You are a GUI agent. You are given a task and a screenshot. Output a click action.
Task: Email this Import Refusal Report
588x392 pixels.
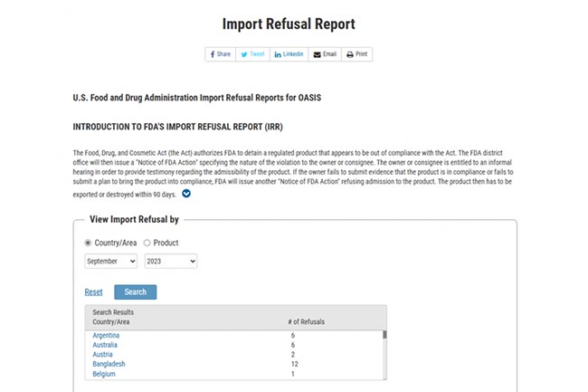[325, 54]
